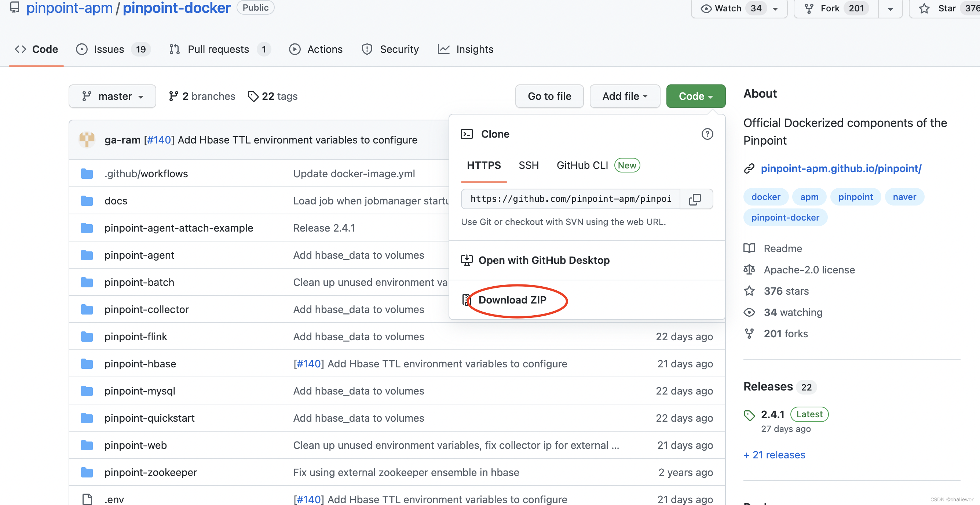Open the pinpoint-hbase folder
The height and width of the screenshot is (505, 980).
point(140,364)
